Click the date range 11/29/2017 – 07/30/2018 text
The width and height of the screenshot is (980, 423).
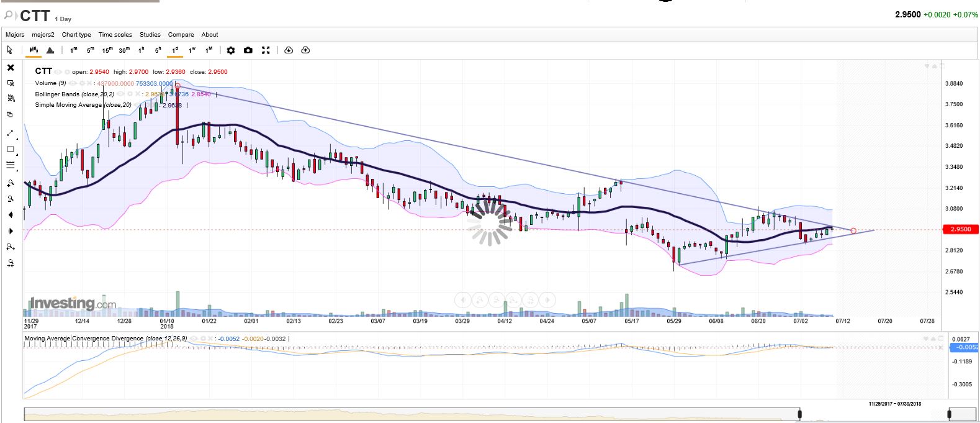(895, 404)
